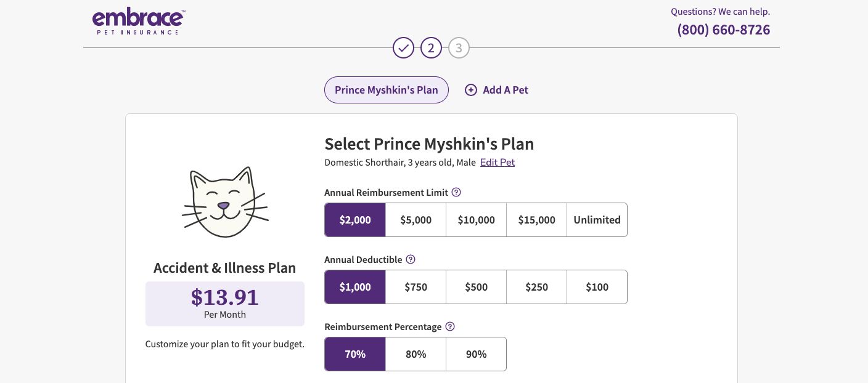Click the plus icon beside Add A Pet
The width and height of the screenshot is (868, 383).
[471, 90]
